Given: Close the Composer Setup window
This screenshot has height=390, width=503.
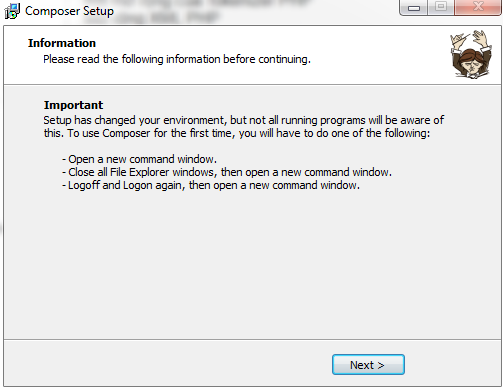Looking at the screenshot, I should click(x=478, y=7).
